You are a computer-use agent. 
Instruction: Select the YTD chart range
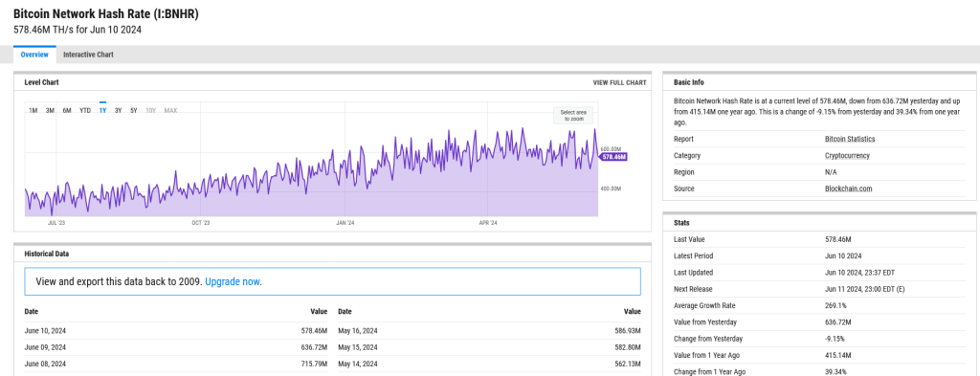click(85, 111)
